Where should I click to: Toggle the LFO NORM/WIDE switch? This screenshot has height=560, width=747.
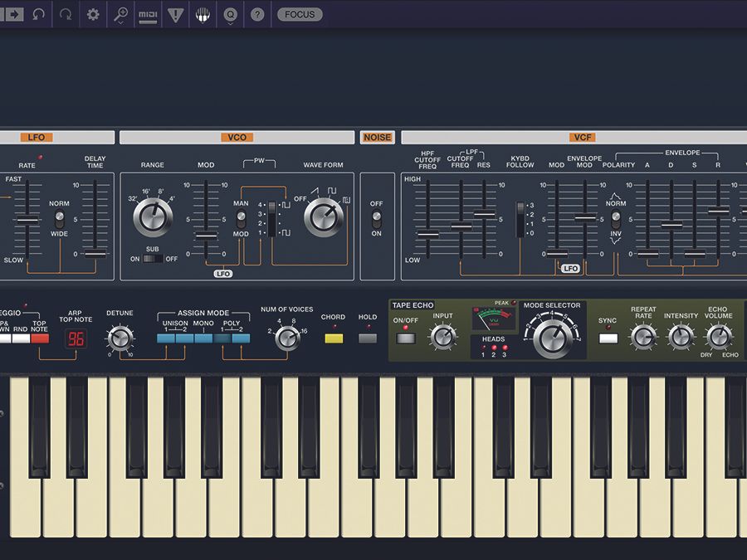tap(59, 218)
